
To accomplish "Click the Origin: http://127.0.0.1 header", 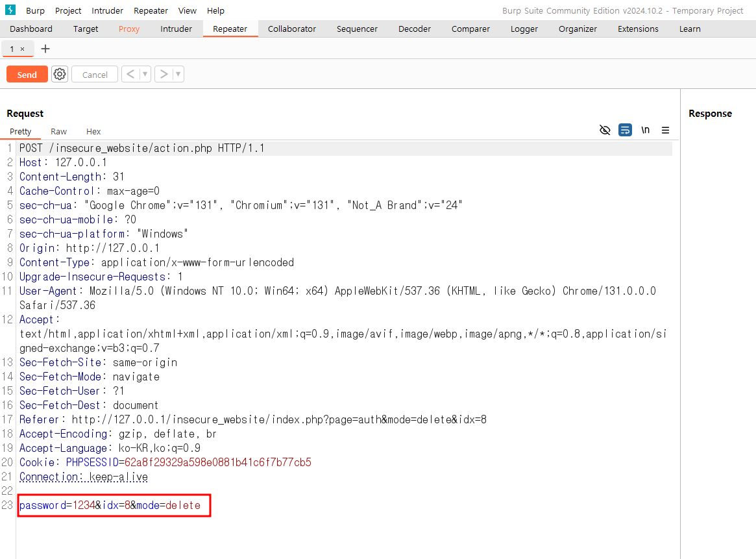I will (89, 248).
